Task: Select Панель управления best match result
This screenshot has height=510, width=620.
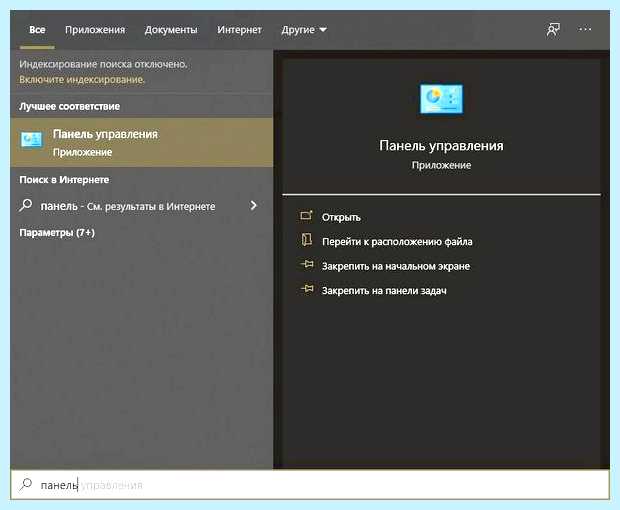Action: (142, 142)
